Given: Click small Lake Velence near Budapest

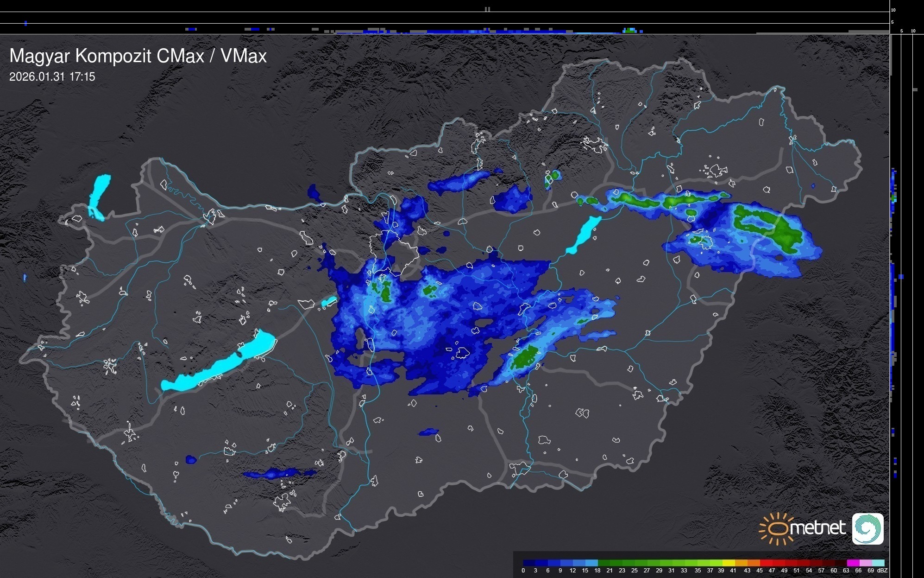Looking at the screenshot, I should pyautogui.click(x=329, y=301).
